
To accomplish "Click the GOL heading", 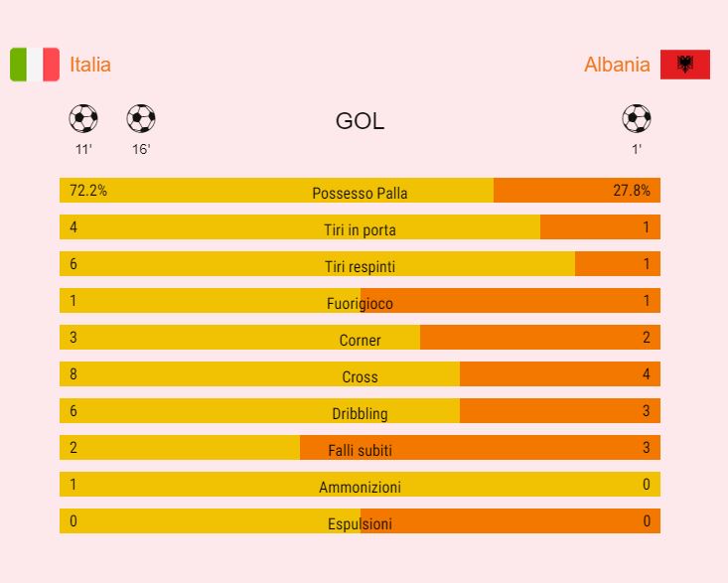I will (x=360, y=121).
